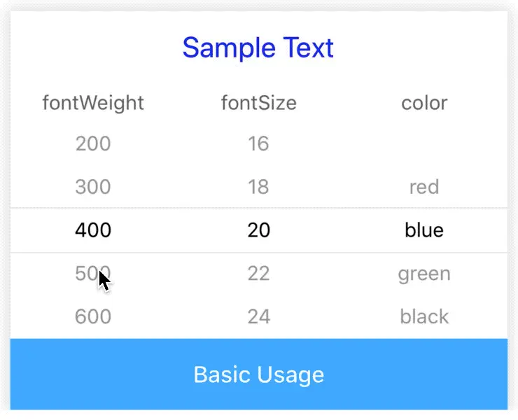The width and height of the screenshot is (518, 420).
Task: Select font size 16
Action: coord(258,144)
